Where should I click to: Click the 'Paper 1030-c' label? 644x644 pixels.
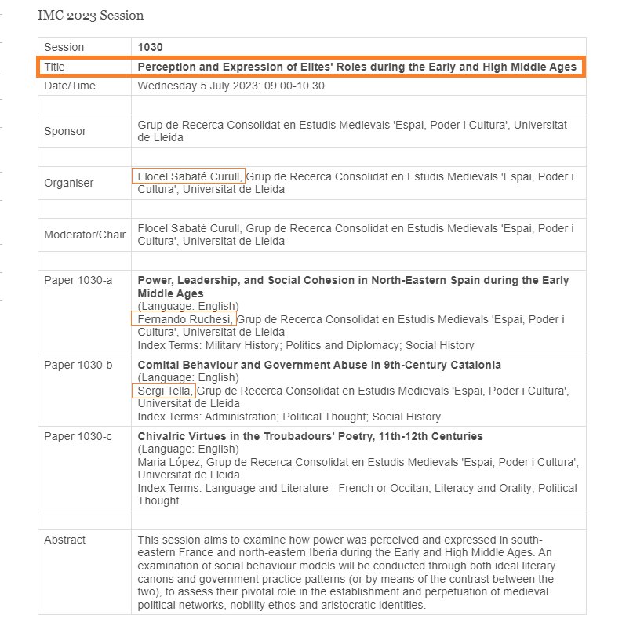(x=78, y=436)
